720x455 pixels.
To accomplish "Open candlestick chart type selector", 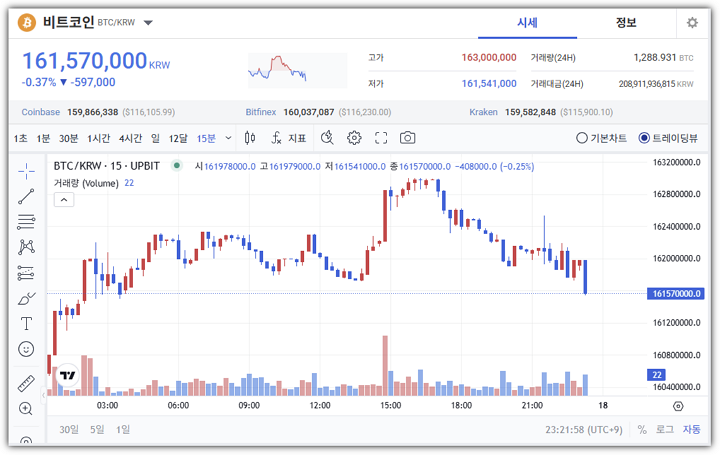I will [x=250, y=138].
